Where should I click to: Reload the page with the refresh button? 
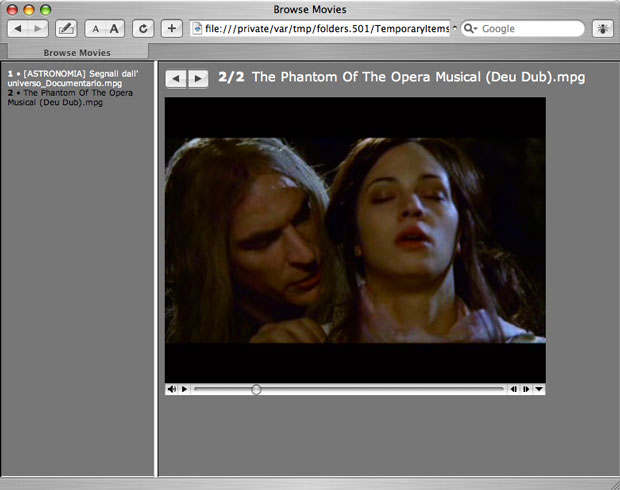pos(143,28)
